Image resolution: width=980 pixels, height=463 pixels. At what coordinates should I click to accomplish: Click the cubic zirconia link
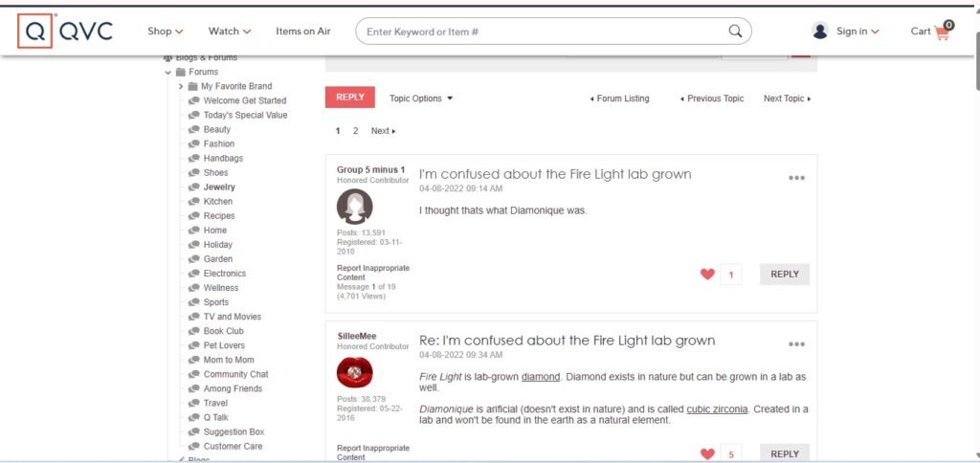(717, 409)
